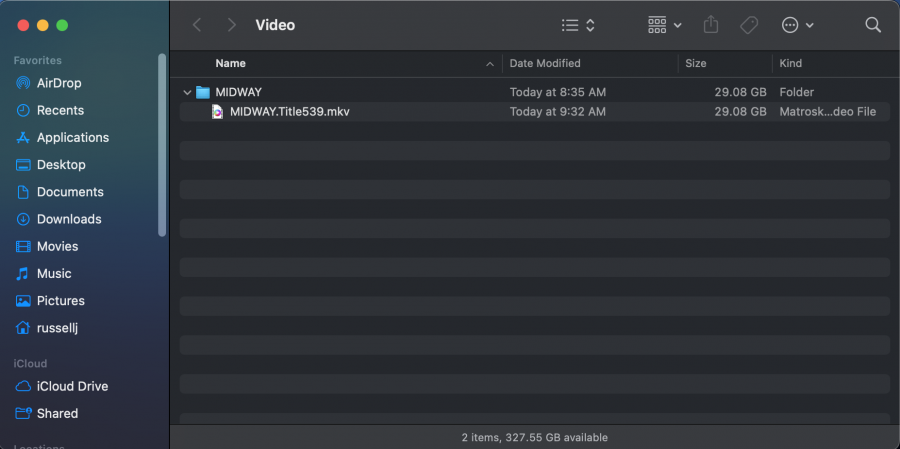Select the MIDWAY.Title539.mkv file
The width and height of the screenshot is (900, 449).
tap(289, 112)
